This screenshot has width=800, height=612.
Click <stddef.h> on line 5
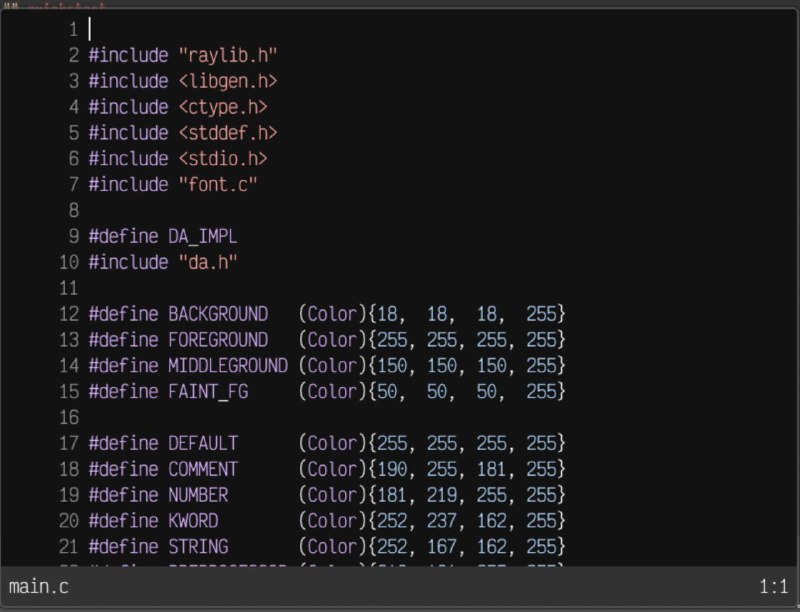[x=228, y=133]
